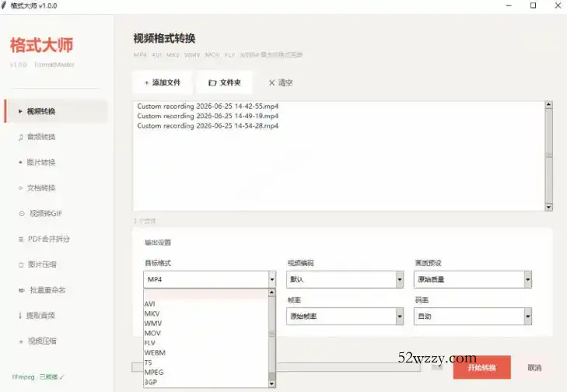This screenshot has height=392, width=567.
Task: Close the 格式大师 window
Action: point(558,5)
